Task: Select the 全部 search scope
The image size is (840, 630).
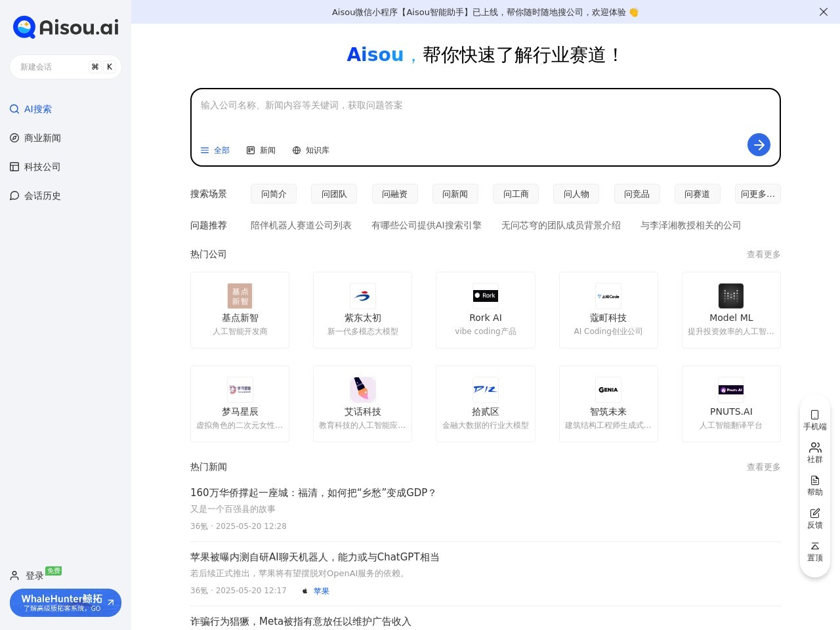Action: coord(215,150)
